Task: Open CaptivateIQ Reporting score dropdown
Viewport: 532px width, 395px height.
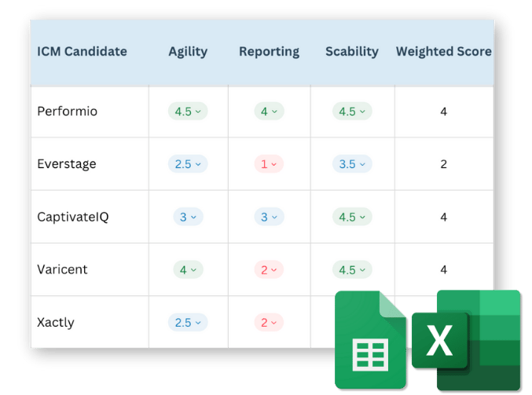Action: click(269, 217)
